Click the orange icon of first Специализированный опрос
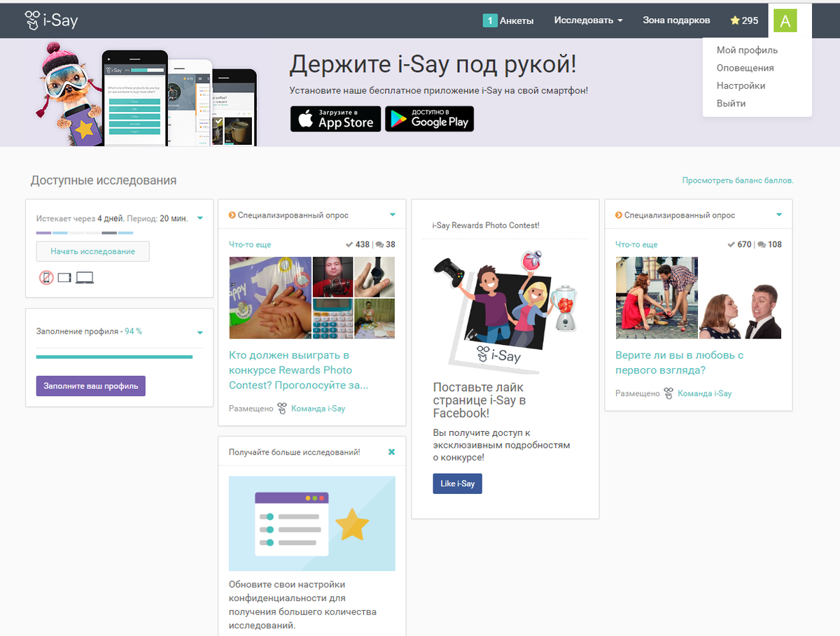 click(x=232, y=215)
